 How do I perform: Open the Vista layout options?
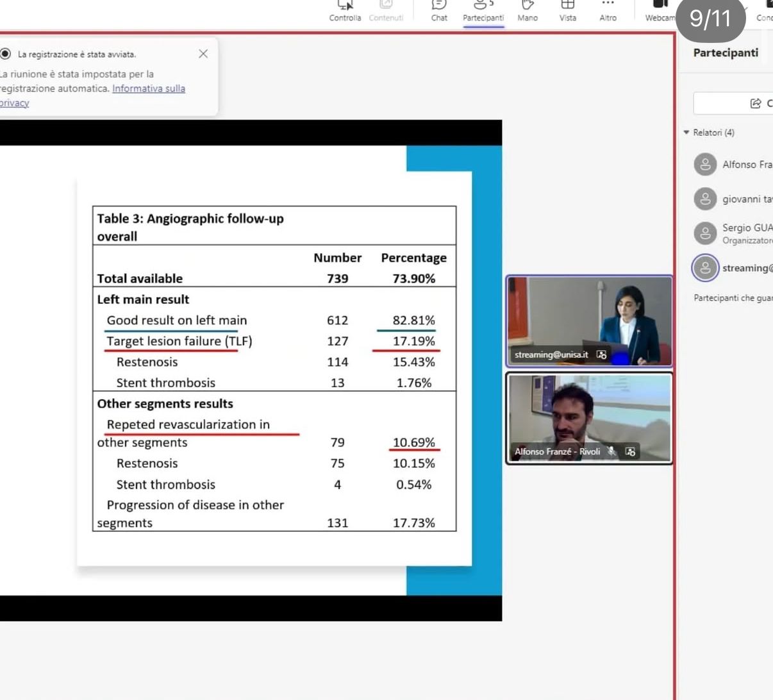(567, 11)
